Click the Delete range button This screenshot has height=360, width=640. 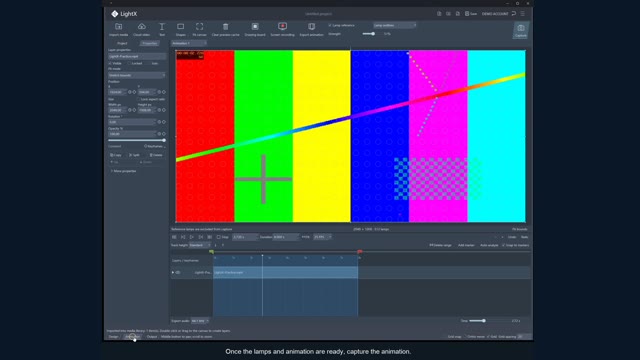(440, 245)
